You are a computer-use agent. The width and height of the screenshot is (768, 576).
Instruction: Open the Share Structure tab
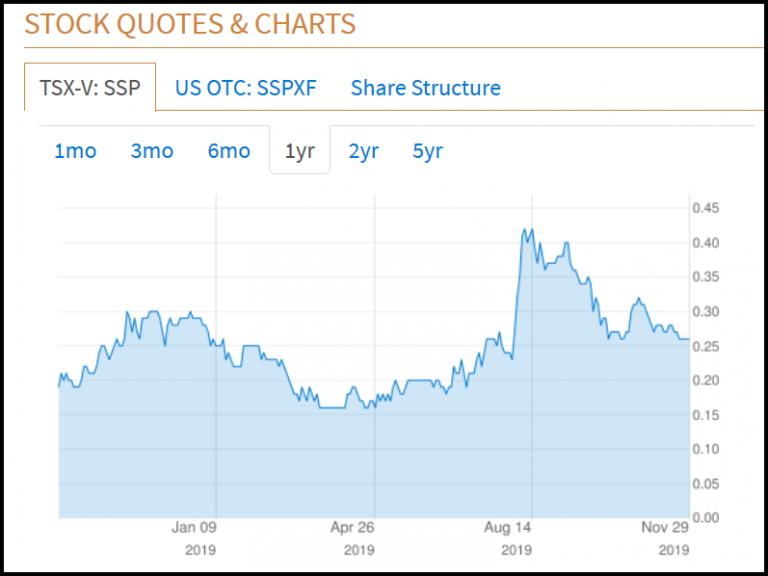pyautogui.click(x=425, y=88)
